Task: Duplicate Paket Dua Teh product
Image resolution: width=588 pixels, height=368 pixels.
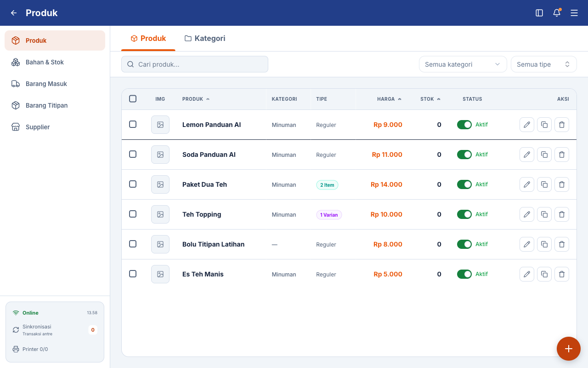Action: [x=544, y=184]
